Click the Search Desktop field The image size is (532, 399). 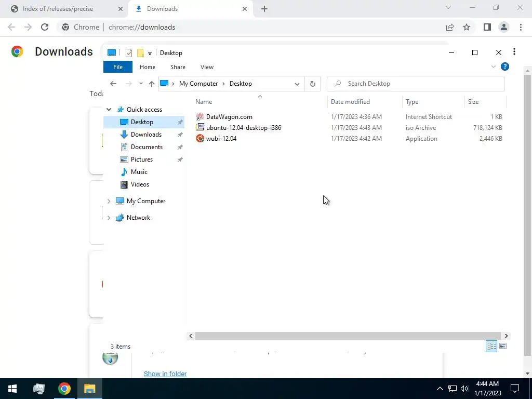(x=415, y=84)
